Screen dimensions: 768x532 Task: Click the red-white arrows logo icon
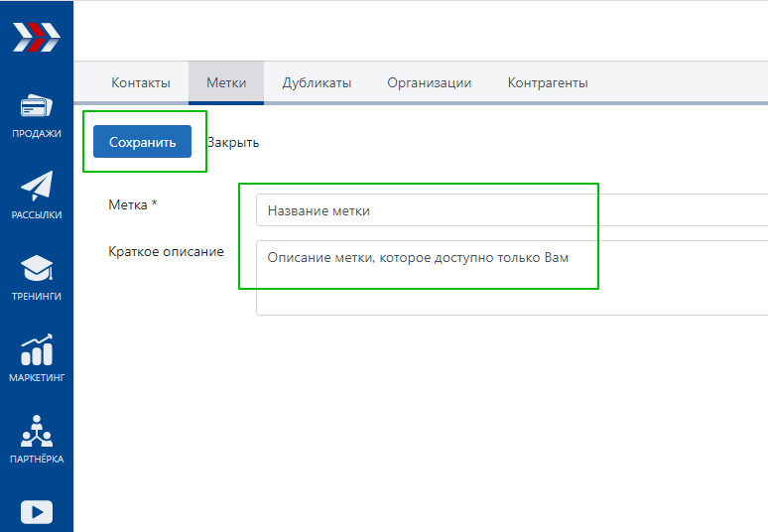tap(36, 38)
